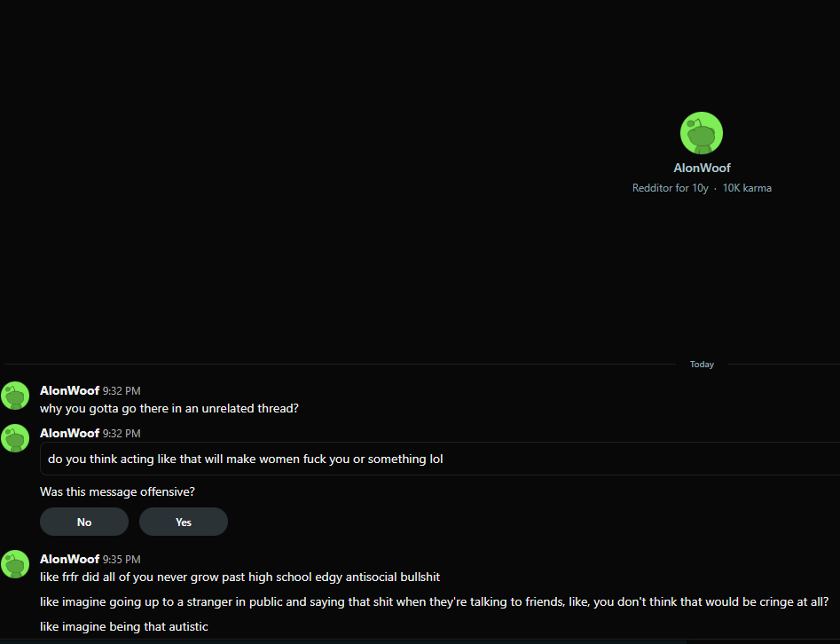Answer "No" to the offensive message prompt
The height and width of the screenshot is (644, 840).
click(x=84, y=522)
